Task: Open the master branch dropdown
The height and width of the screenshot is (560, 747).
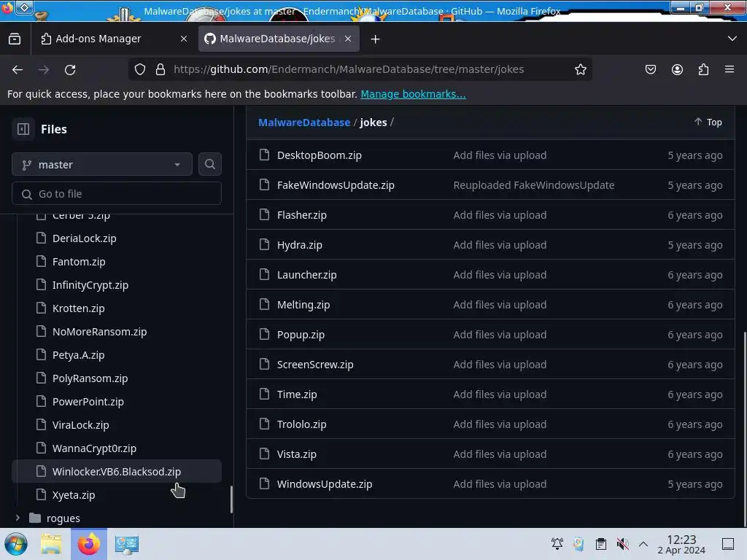Action: pyautogui.click(x=102, y=164)
